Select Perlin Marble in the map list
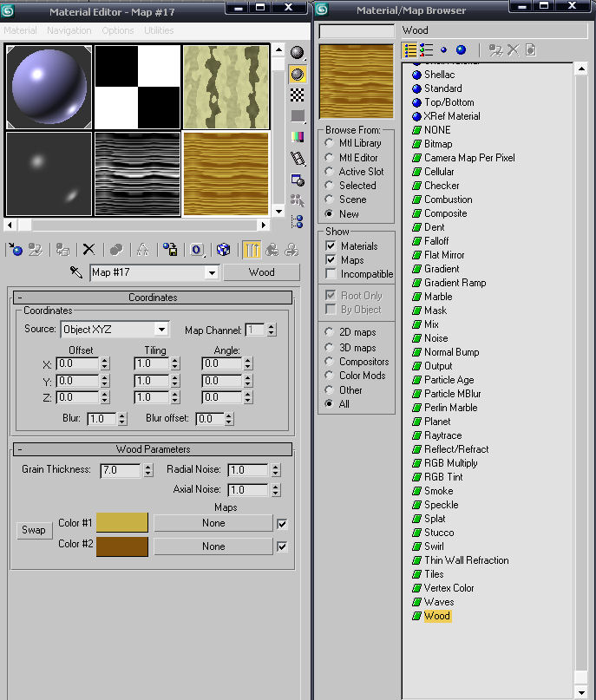The width and height of the screenshot is (596, 700). pyautogui.click(x=450, y=408)
